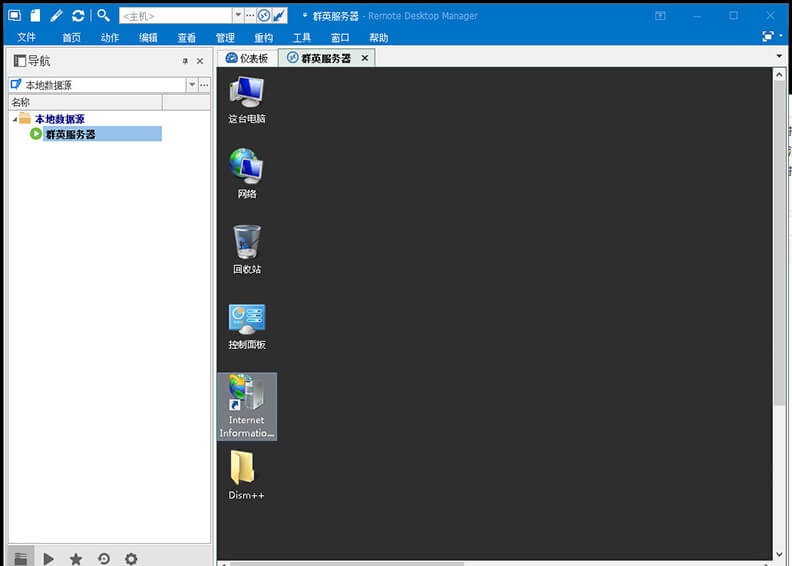Click the 名称 column header
The width and height of the screenshot is (792, 566).
click(85, 102)
